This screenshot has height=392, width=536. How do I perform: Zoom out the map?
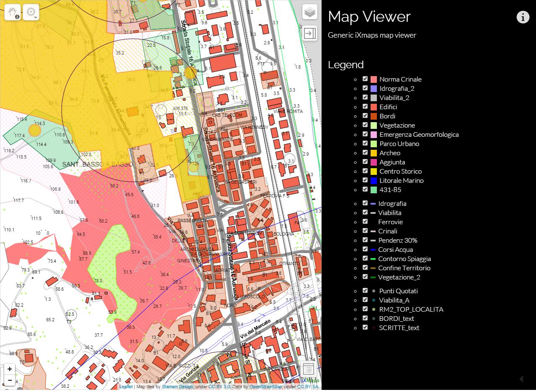click(x=10, y=380)
